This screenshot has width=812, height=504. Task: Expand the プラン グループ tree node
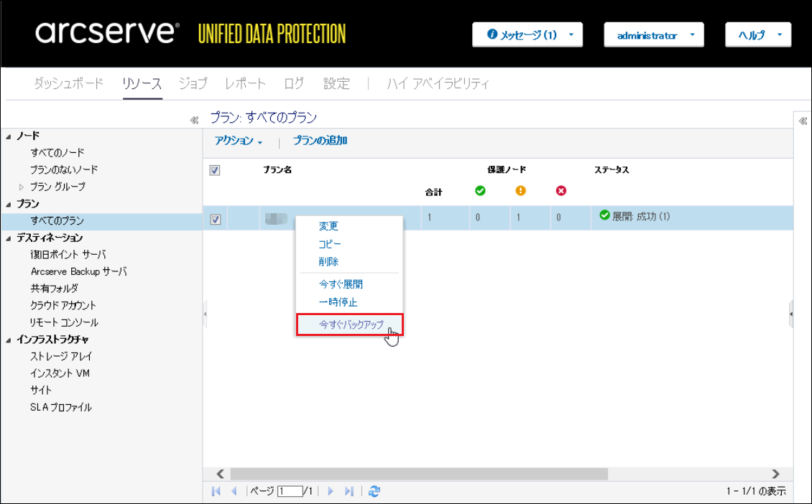pos(22,187)
